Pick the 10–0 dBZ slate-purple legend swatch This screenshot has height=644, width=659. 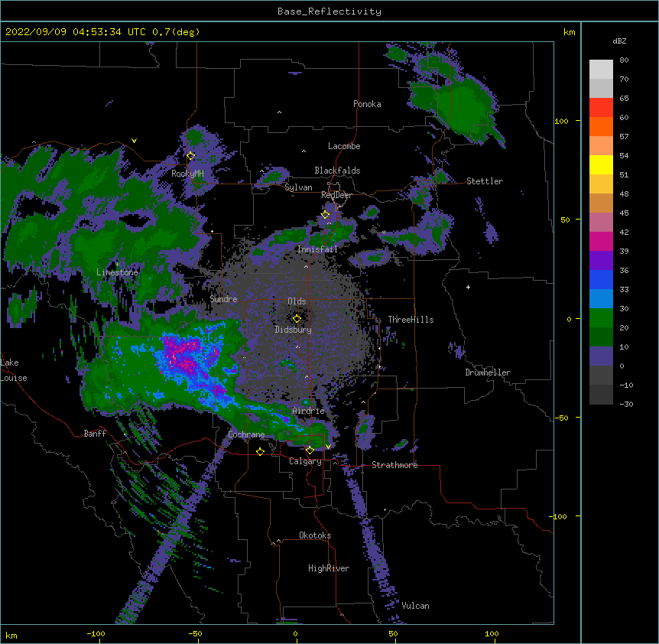click(x=601, y=356)
